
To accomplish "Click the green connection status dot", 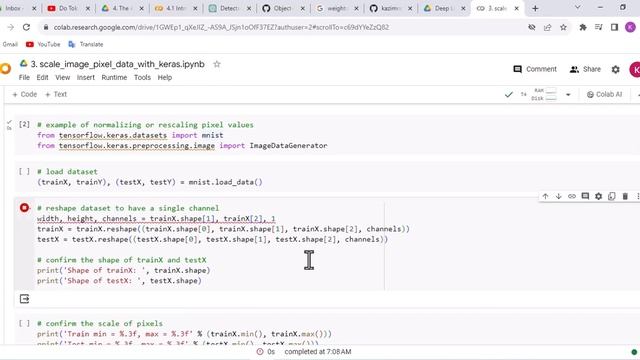I will pos(634,352).
